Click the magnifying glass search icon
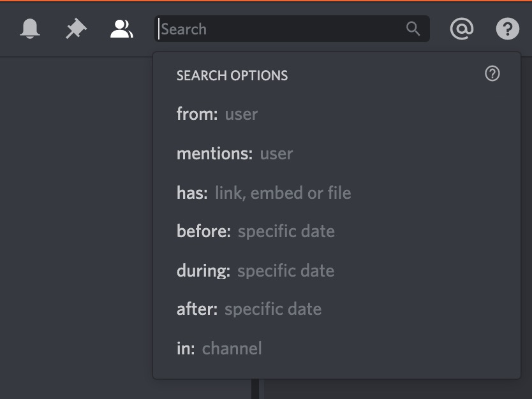 pyautogui.click(x=413, y=29)
